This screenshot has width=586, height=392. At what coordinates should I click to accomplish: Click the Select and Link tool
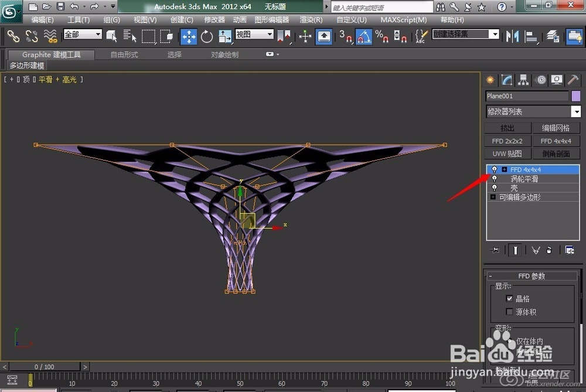[13, 36]
